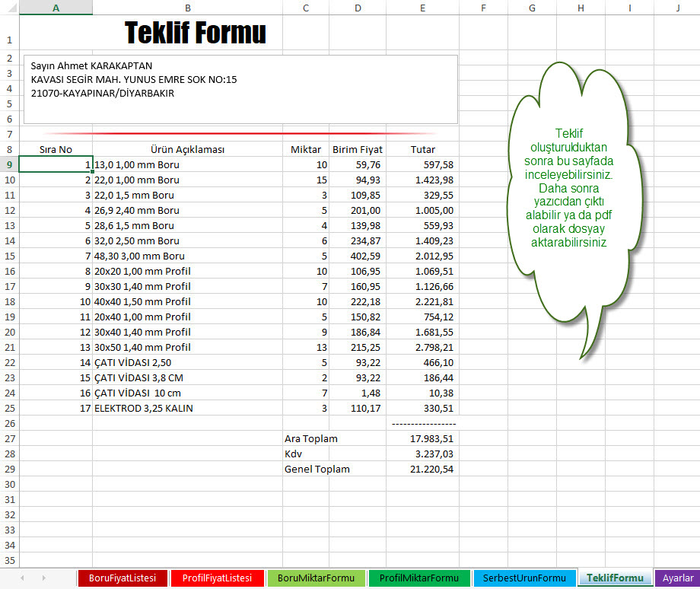Click the unit price 59,76 cell
Screen dimensions: 700x589
pos(358,164)
